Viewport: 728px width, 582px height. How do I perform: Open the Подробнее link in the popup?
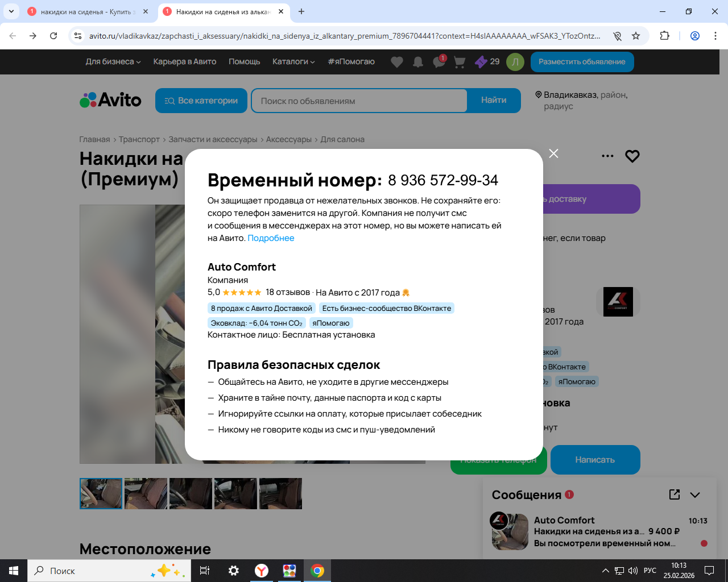tap(271, 238)
